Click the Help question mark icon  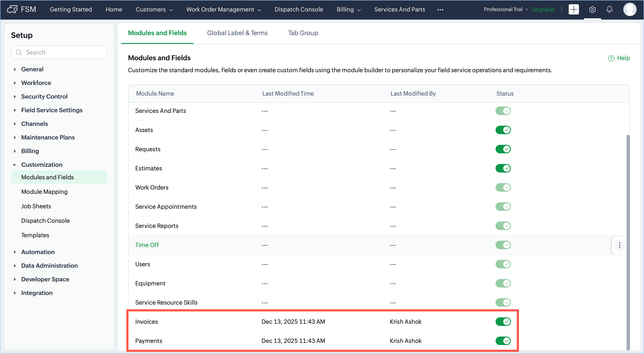coord(611,58)
